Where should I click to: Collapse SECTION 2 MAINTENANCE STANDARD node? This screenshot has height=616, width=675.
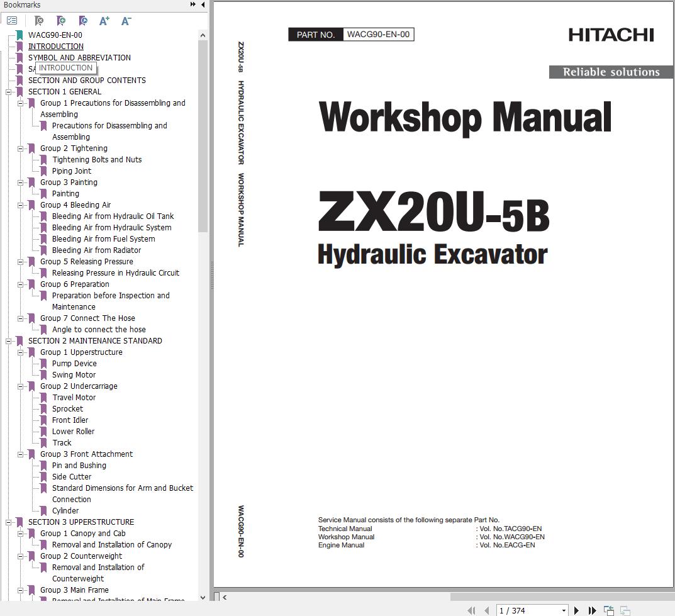pyautogui.click(x=8, y=341)
